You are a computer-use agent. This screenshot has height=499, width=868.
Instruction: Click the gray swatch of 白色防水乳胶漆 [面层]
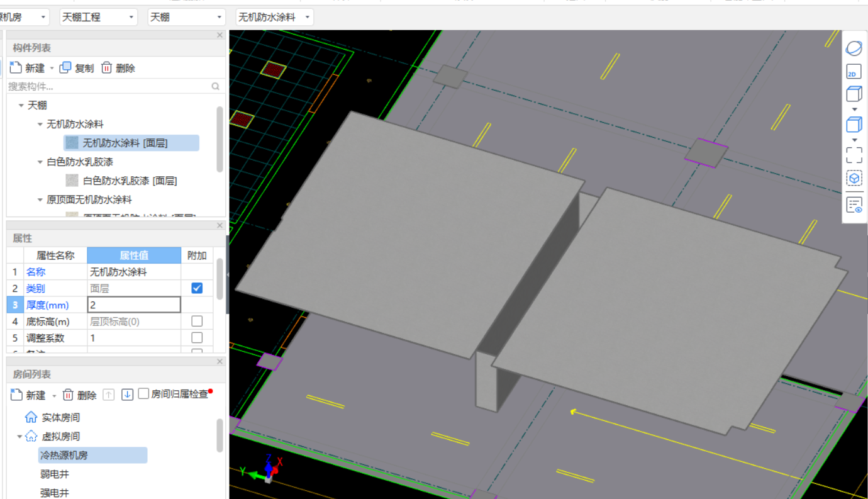(x=72, y=181)
